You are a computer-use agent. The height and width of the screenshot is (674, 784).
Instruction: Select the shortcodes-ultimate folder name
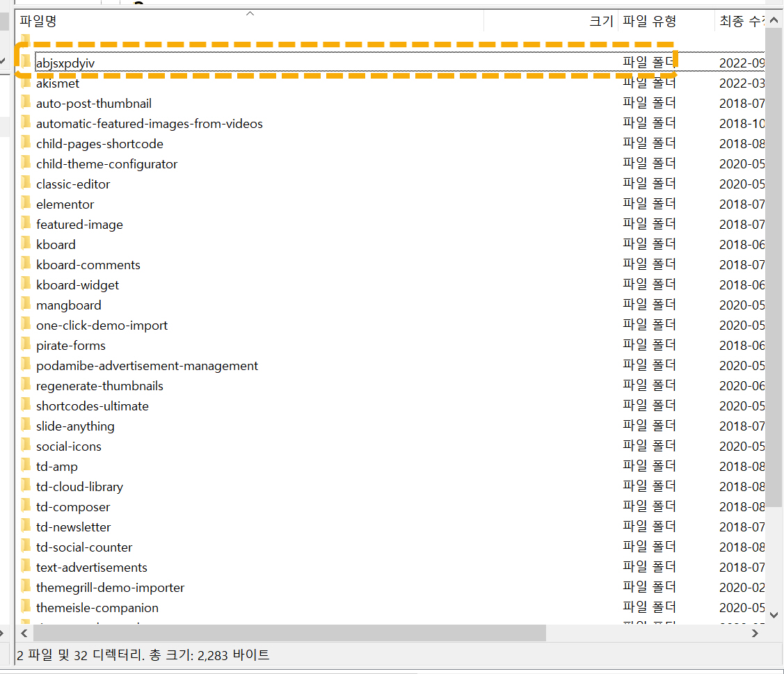click(x=92, y=406)
